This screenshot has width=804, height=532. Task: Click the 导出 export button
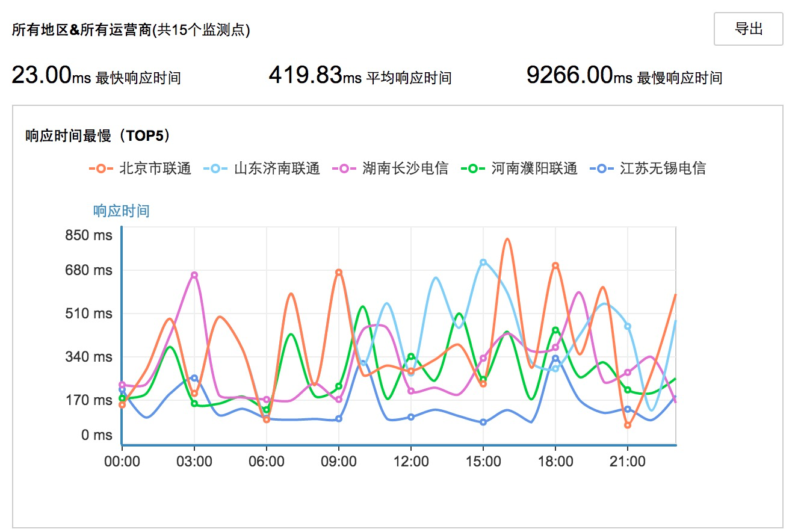748,29
